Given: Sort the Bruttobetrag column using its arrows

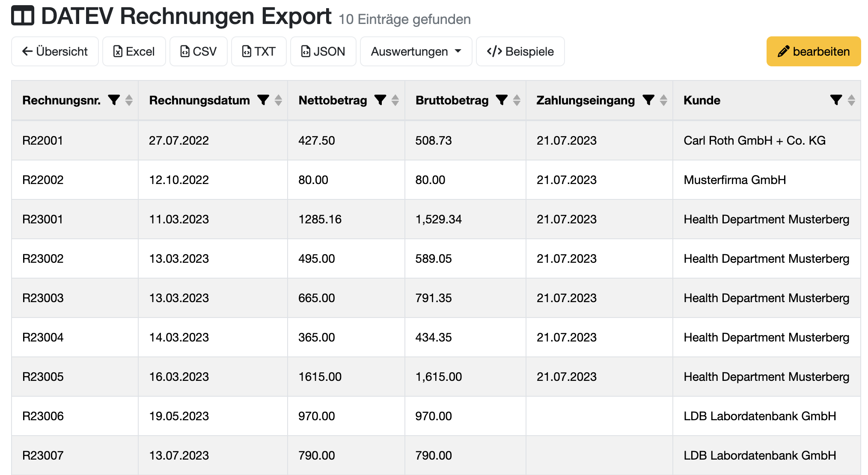Looking at the screenshot, I should coord(516,100).
